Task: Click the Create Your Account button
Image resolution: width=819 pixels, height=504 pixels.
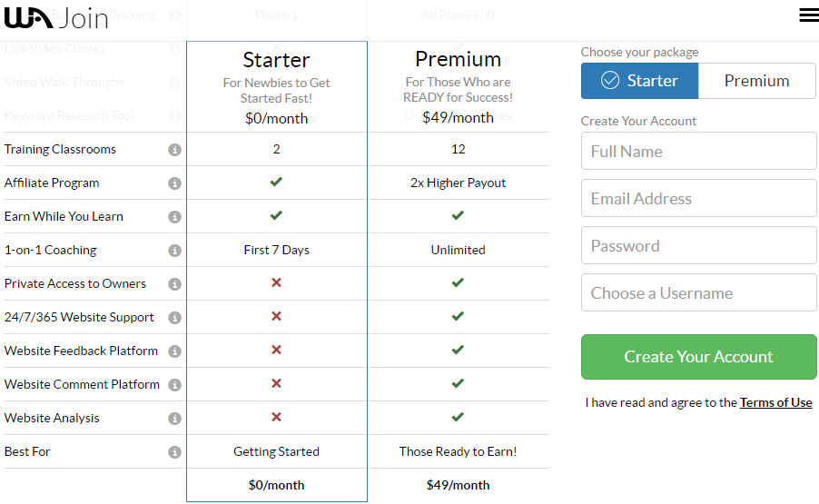Action: pyautogui.click(x=699, y=357)
